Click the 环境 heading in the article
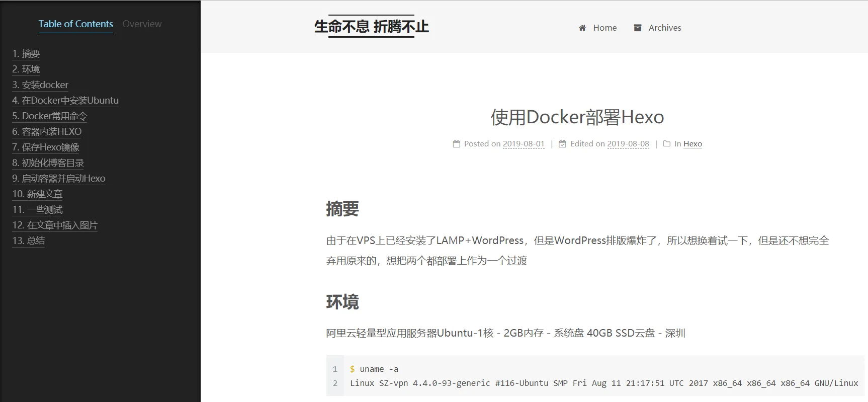The image size is (868, 402). click(x=342, y=302)
